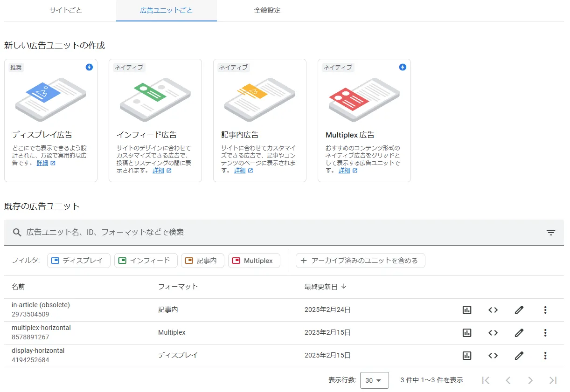Viewport: 570px width, 392px height.
Task: Click the filter list icon in search bar
Action: click(x=551, y=233)
